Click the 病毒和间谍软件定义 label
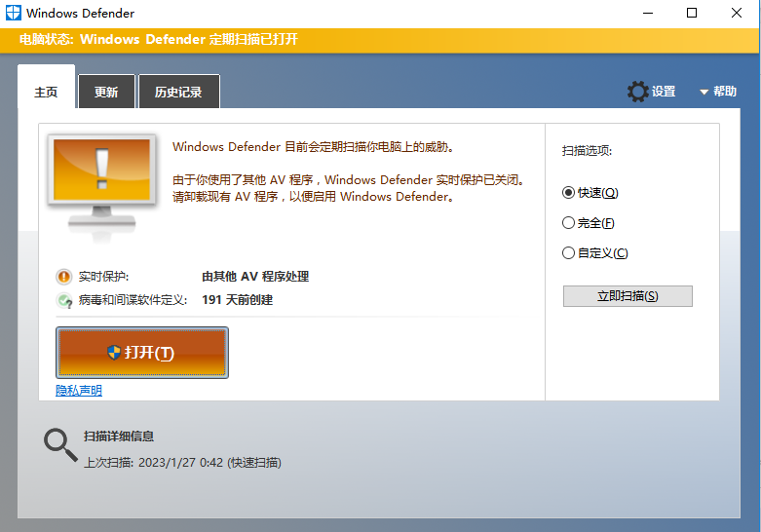 (x=133, y=300)
